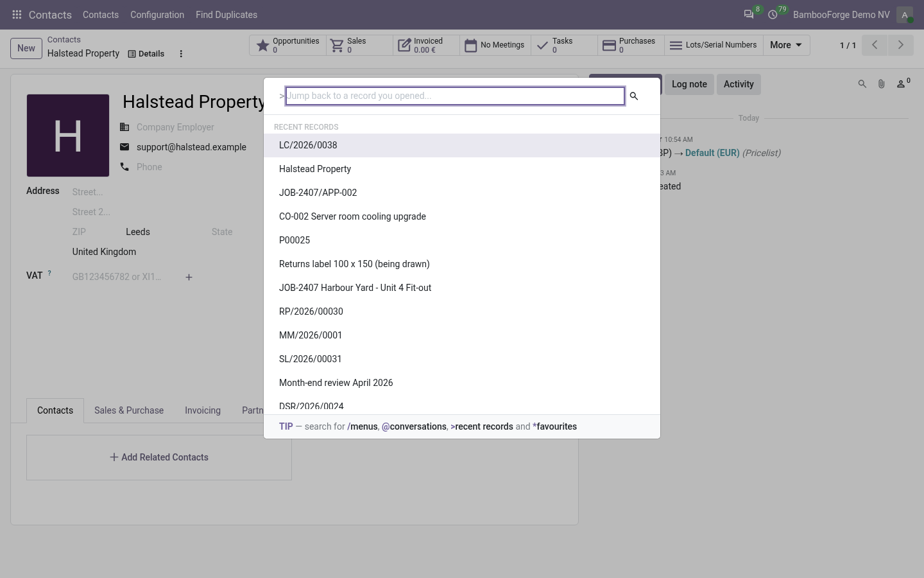Open Invoiced stat button
Screen dimensions: 924x578
(x=426, y=45)
